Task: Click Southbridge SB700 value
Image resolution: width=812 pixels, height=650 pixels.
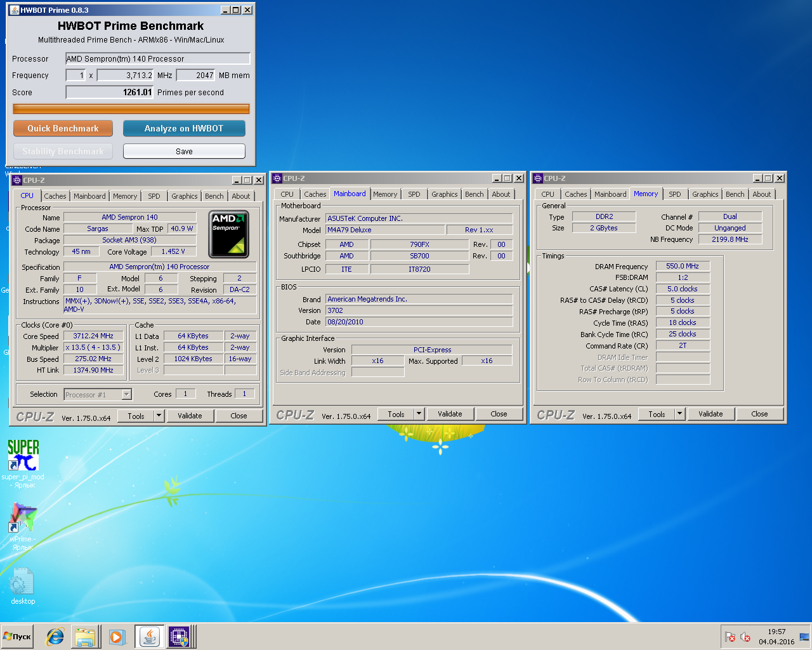Action: [x=419, y=256]
